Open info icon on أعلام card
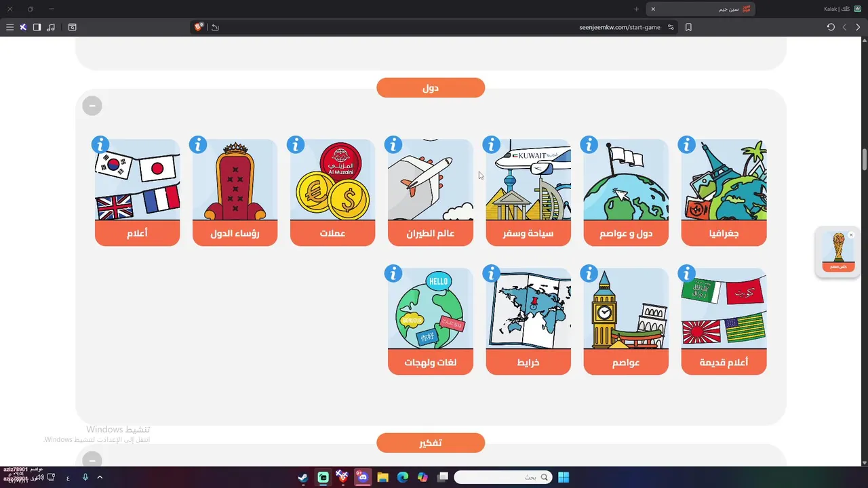 (x=100, y=144)
